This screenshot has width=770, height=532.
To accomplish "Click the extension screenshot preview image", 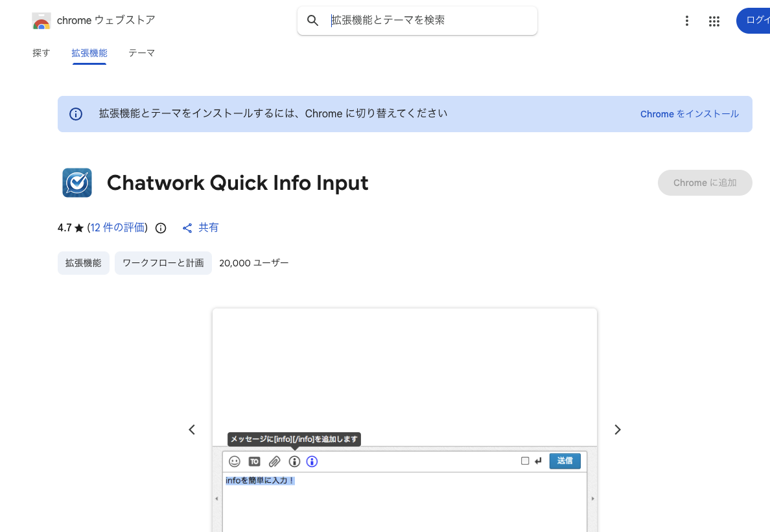I will tap(404, 420).
